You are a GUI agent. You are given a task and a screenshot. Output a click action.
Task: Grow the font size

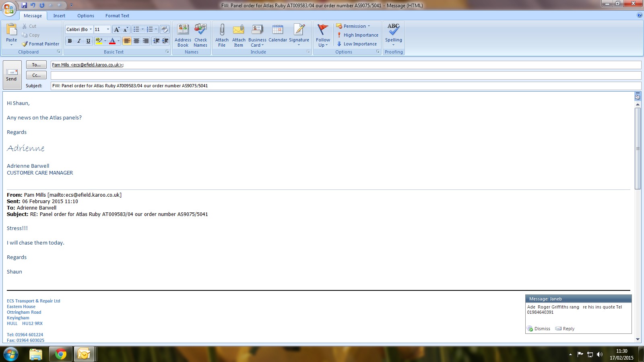[117, 29]
